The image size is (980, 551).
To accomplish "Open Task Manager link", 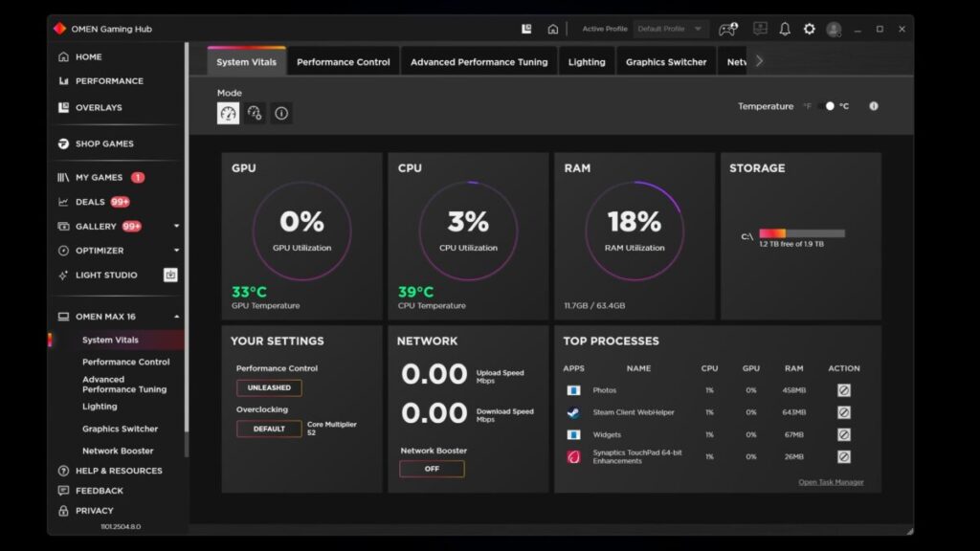I will pos(831,482).
